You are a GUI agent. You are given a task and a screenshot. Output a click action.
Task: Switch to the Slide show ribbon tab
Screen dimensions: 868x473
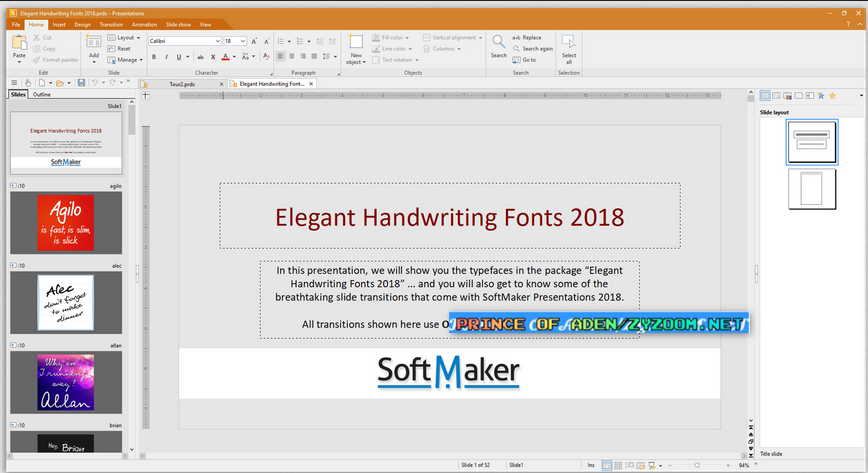coord(178,24)
